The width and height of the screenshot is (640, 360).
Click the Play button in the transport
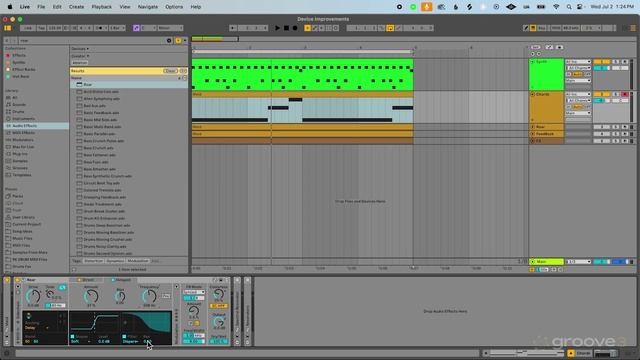pyautogui.click(x=277, y=28)
